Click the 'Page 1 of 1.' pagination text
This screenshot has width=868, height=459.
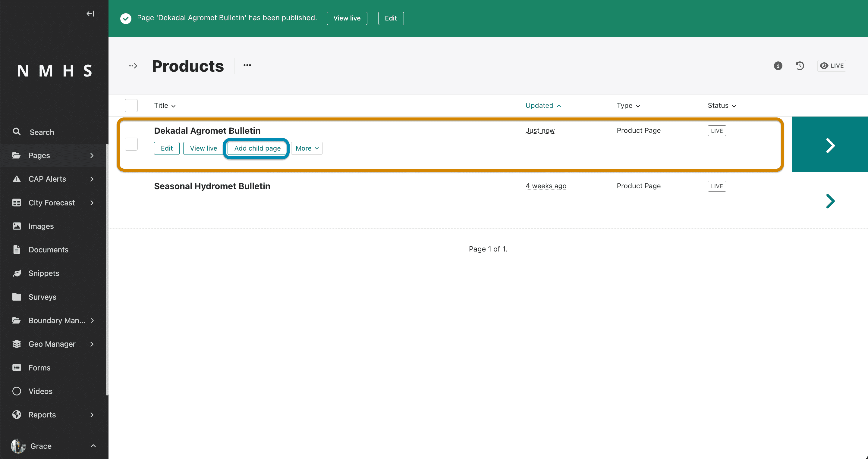pyautogui.click(x=488, y=249)
